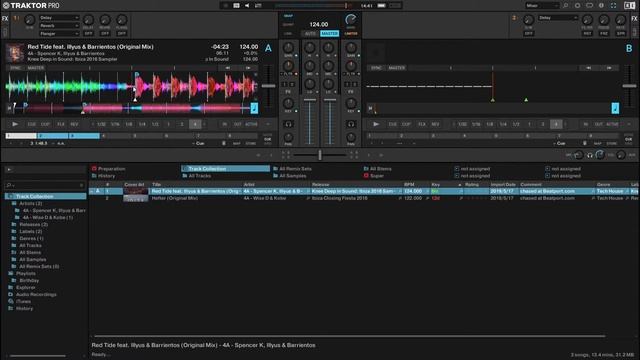Click the speaker indicator in the header
Screen dimensions: 640x360
(x=247, y=6)
